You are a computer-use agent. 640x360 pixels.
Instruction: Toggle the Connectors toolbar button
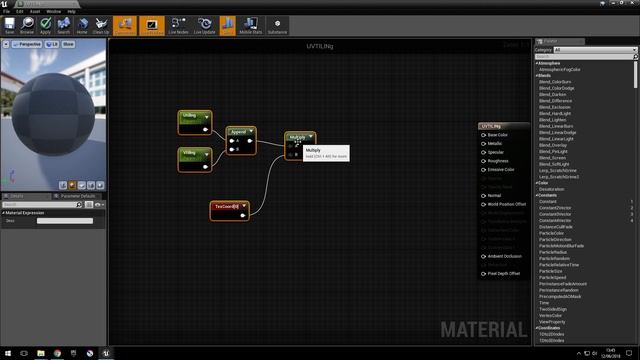(125, 26)
